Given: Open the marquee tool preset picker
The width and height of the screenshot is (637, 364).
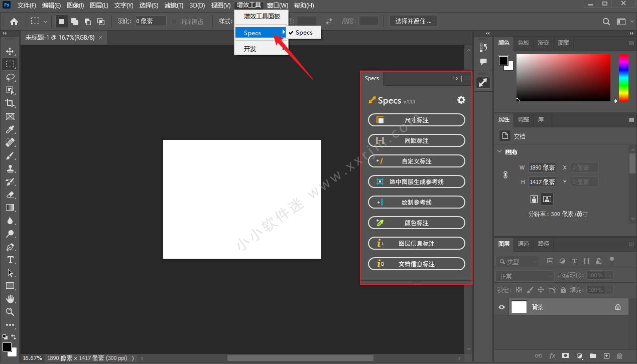Looking at the screenshot, I should pos(39,22).
